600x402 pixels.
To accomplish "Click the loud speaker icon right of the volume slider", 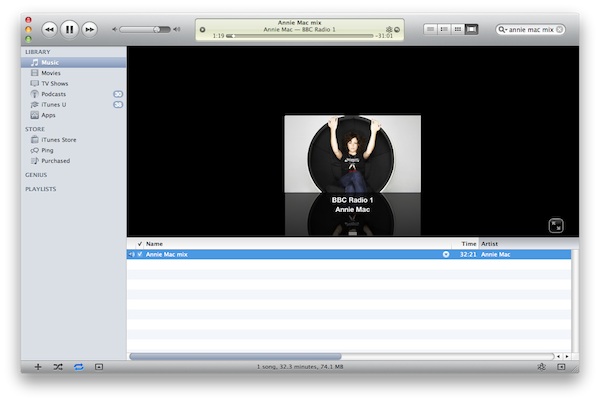I will pyautogui.click(x=176, y=29).
